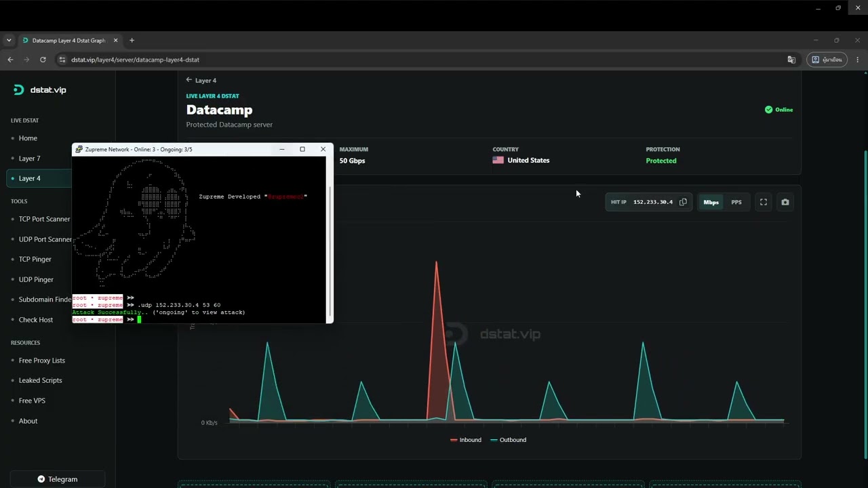
Task: Open Layer 7 in sidebar
Action: [x=29, y=159]
